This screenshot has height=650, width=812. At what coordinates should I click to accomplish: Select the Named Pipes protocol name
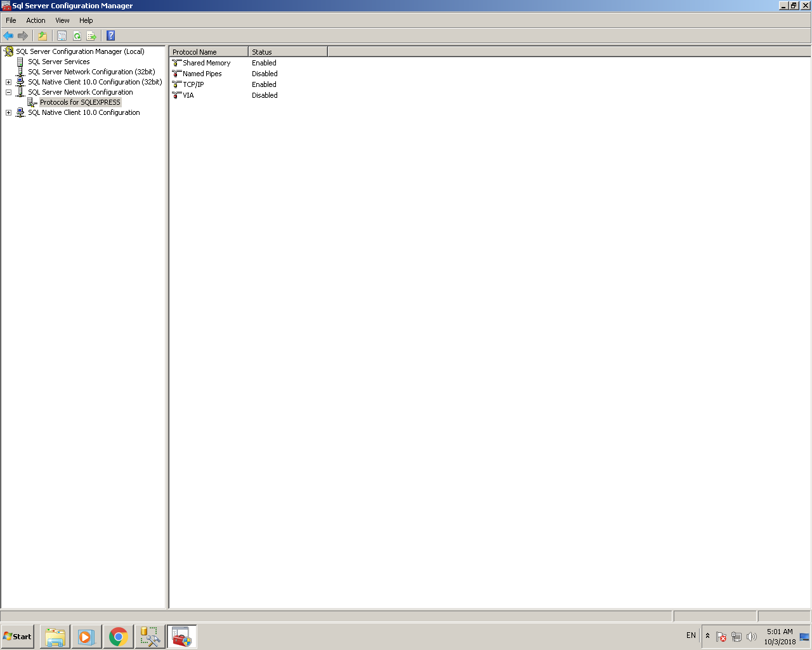(202, 74)
